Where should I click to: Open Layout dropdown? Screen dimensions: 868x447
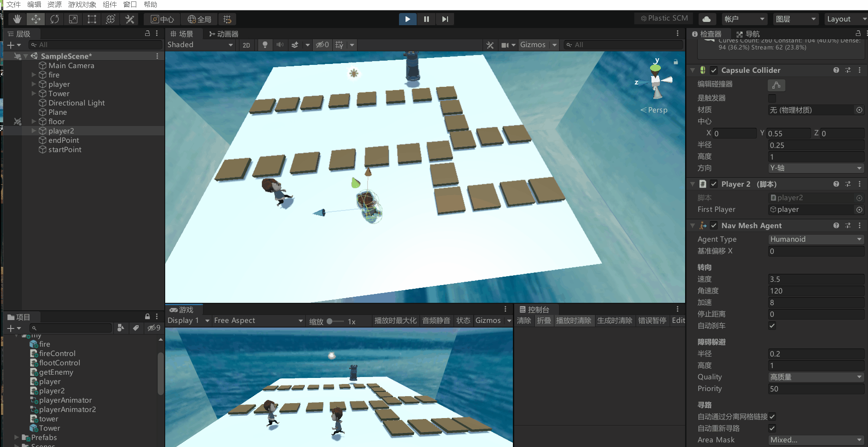(846, 19)
